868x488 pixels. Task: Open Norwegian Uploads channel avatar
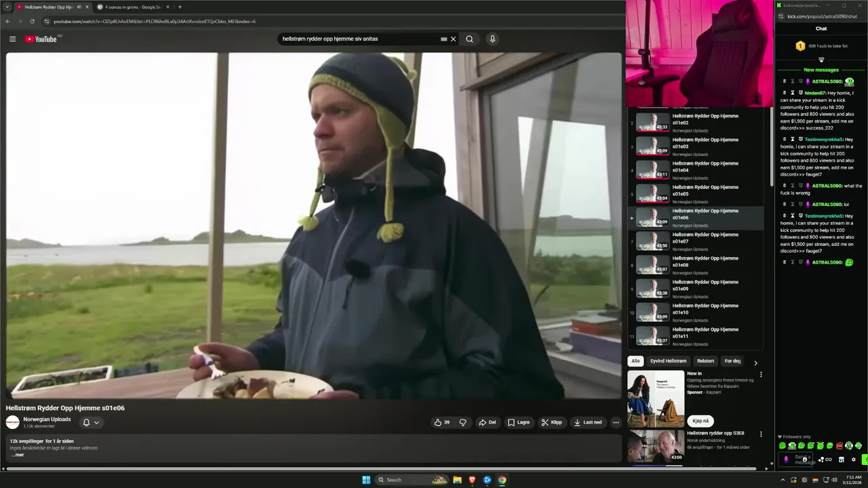pyautogui.click(x=13, y=422)
